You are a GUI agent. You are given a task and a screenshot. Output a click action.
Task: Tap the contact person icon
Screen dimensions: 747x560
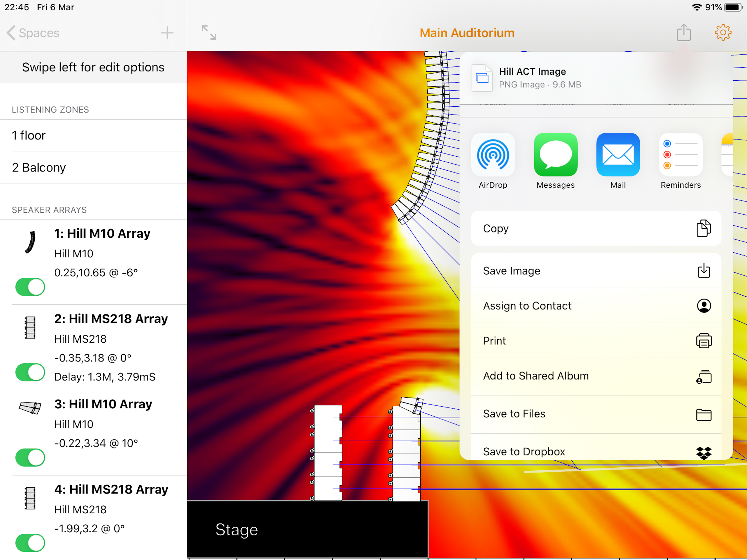tap(704, 306)
